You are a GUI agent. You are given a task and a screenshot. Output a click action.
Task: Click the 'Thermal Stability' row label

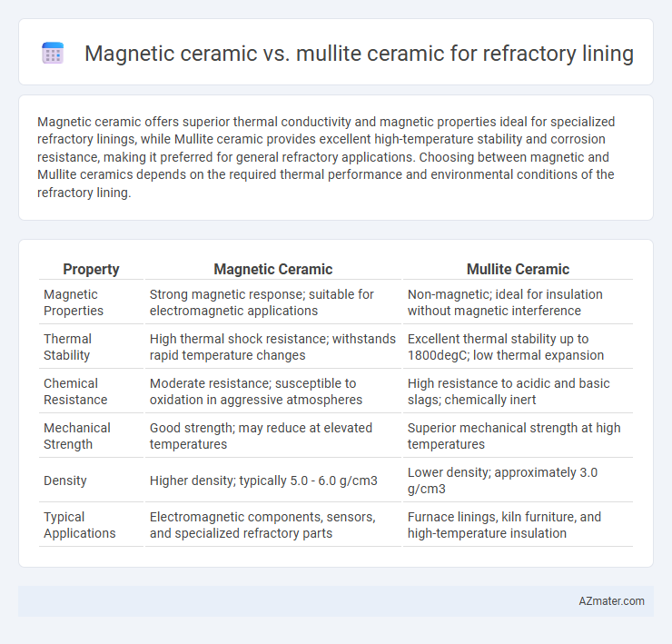point(68,347)
